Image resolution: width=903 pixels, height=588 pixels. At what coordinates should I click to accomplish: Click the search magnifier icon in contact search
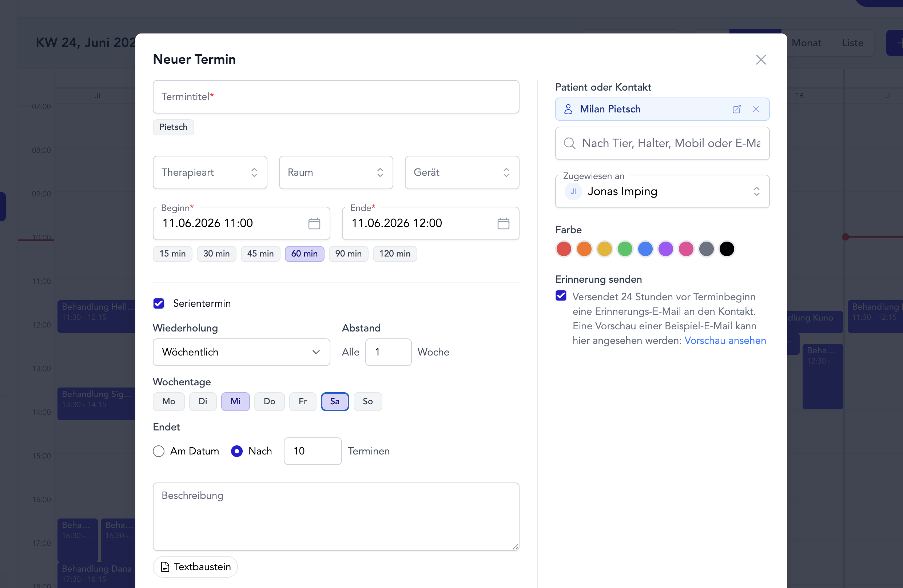569,143
